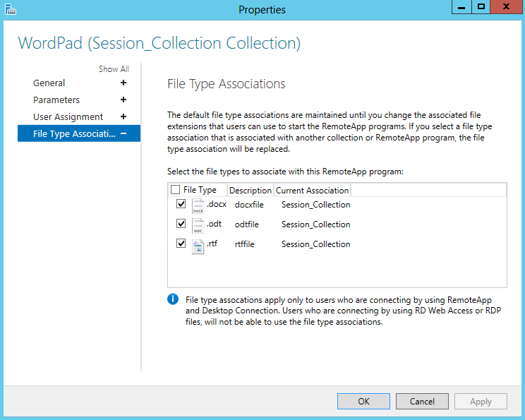
Task: Click the .odt file type icon
Action: (198, 225)
